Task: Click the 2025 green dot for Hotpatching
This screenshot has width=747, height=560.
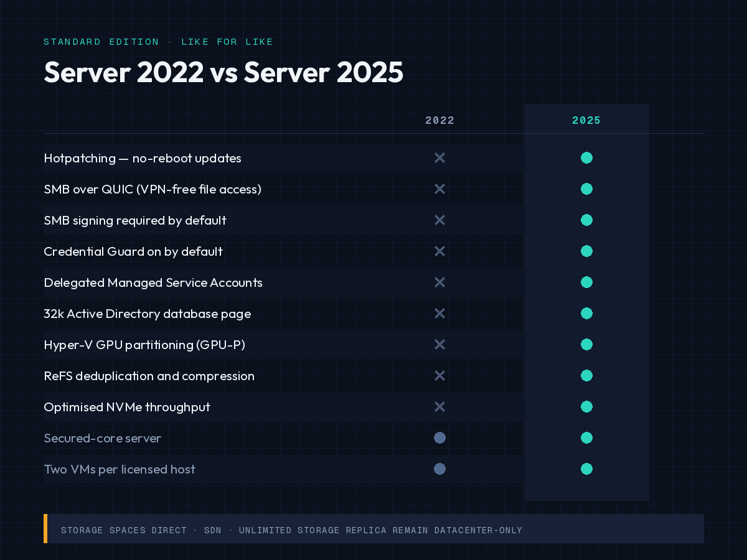Action: point(586,158)
